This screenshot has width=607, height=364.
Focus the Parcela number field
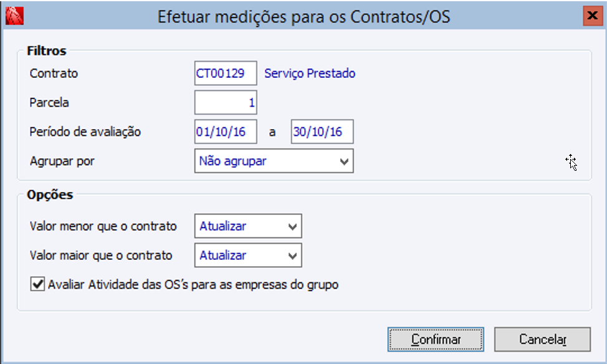pos(225,103)
